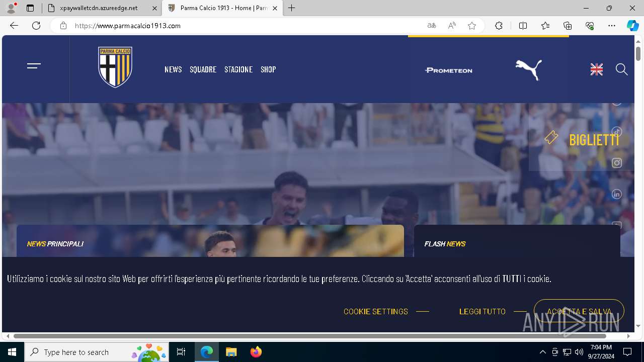Open the translate page icon

coord(432,26)
